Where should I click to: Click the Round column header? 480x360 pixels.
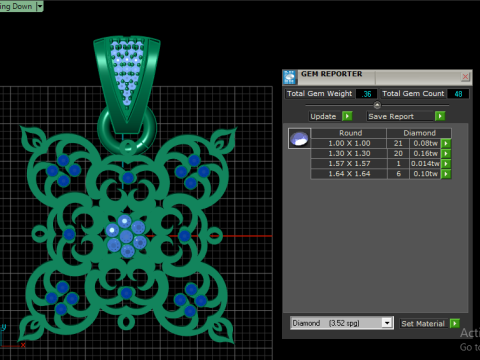(349, 133)
